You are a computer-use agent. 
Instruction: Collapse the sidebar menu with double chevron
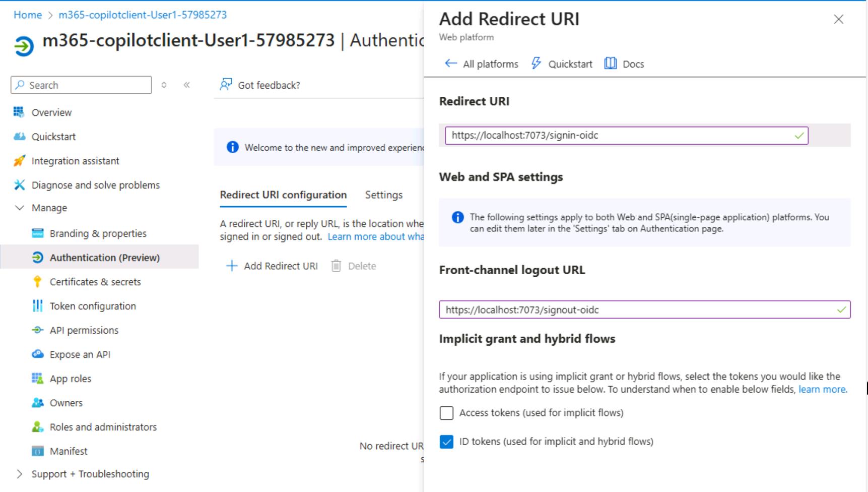pyautogui.click(x=187, y=85)
